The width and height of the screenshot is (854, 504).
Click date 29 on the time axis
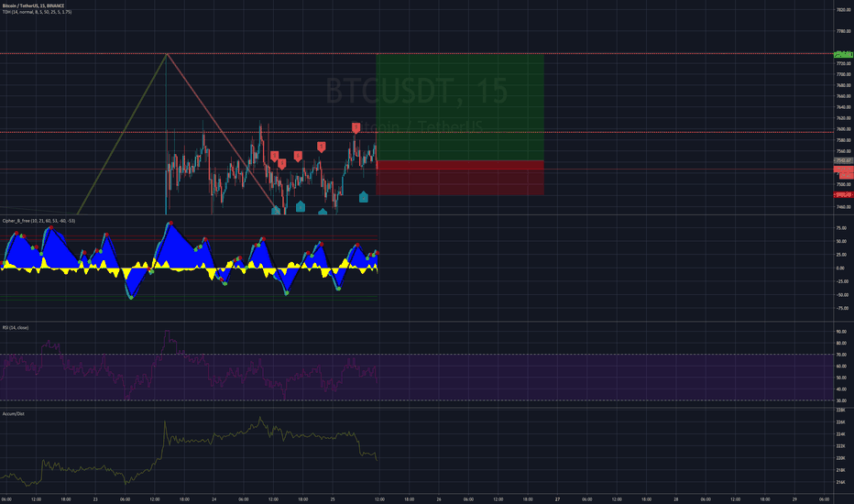794,499
